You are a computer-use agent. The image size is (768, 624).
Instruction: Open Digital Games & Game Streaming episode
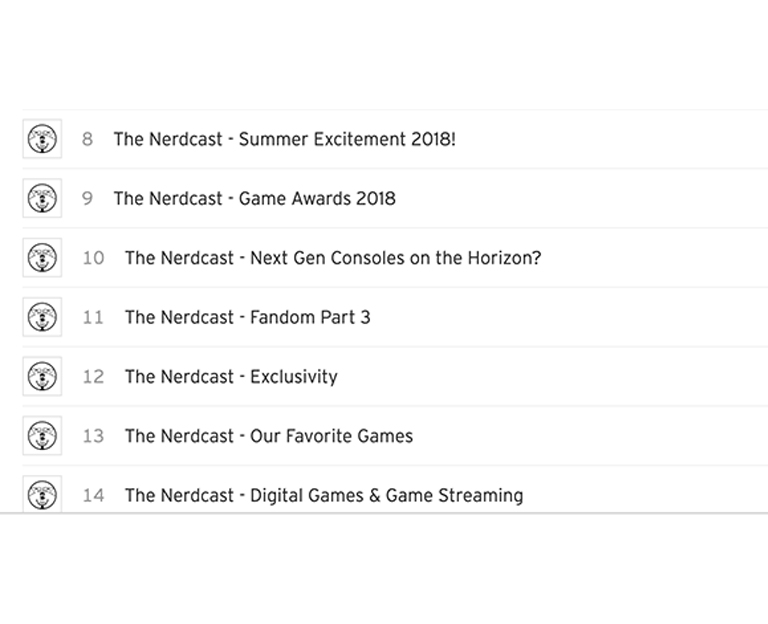coord(324,495)
